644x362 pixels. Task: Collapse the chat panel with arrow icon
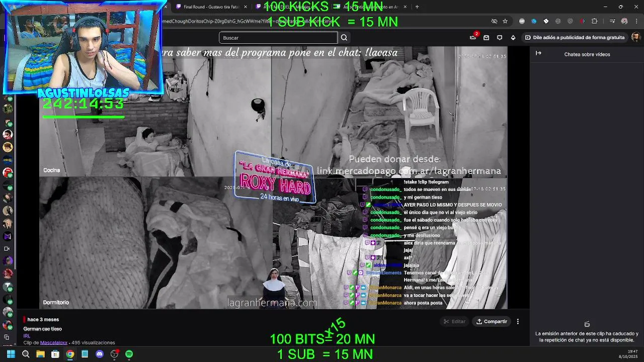[x=538, y=53]
